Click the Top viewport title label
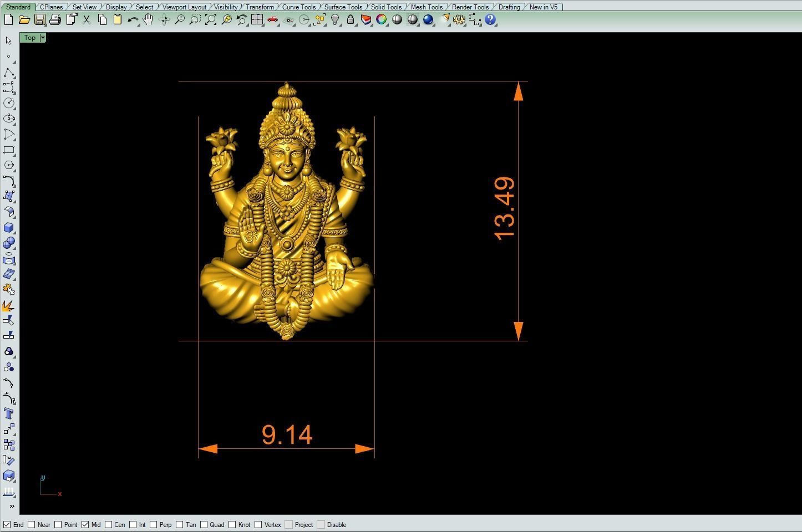The width and height of the screenshot is (802, 532). [30, 38]
